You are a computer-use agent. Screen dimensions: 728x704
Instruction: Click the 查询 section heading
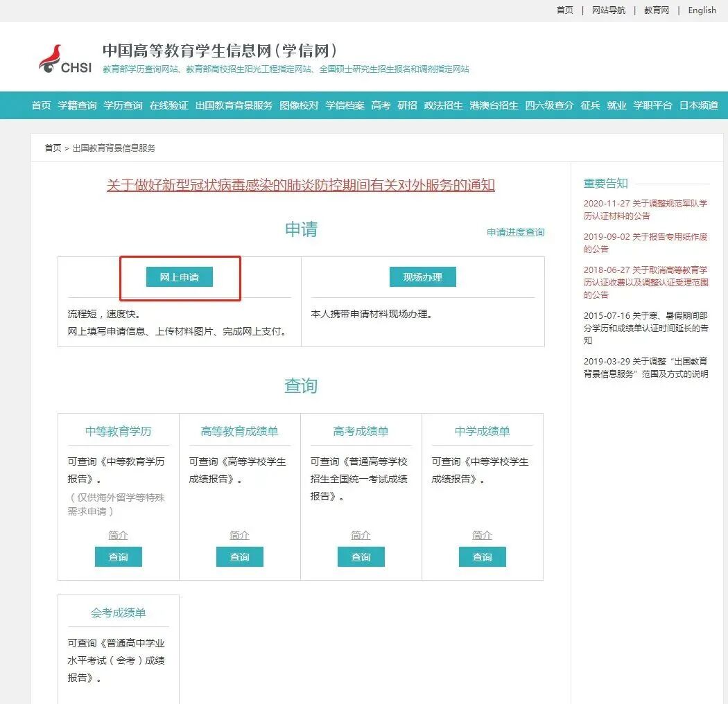coord(301,386)
